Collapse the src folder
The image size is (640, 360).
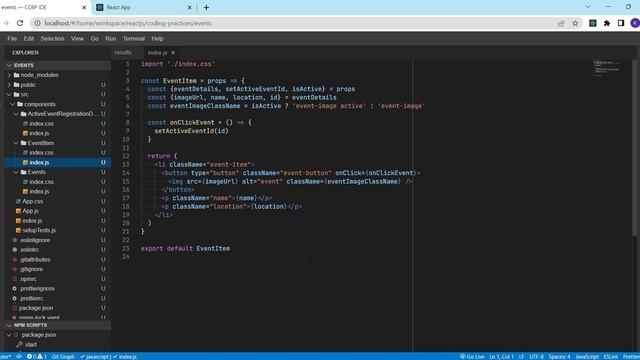(9, 95)
